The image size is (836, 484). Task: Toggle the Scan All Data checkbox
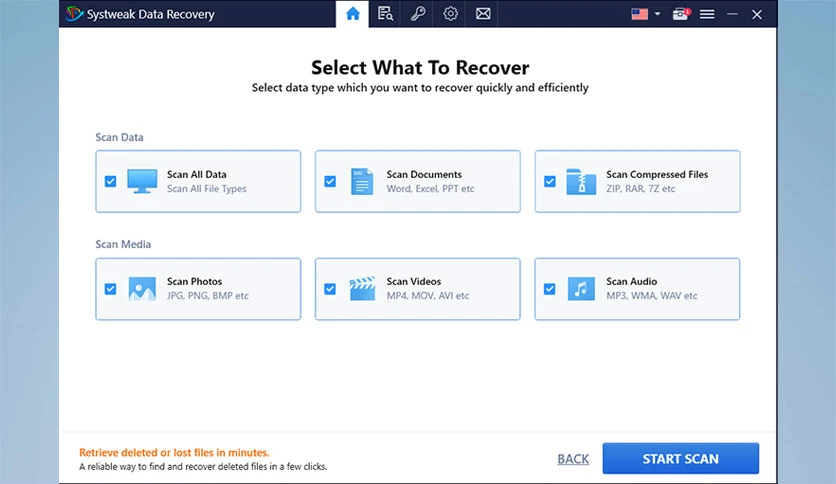coord(110,181)
